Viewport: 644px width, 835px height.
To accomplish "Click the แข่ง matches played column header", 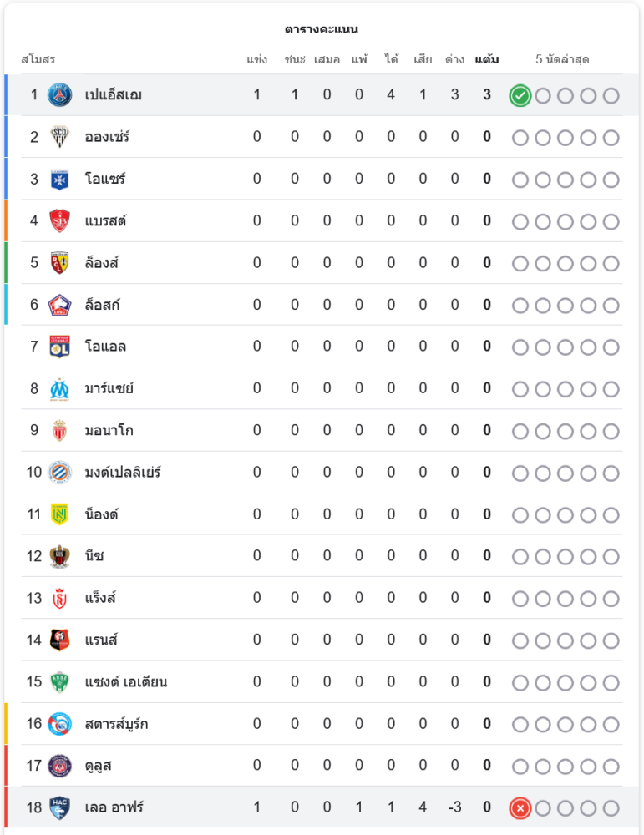I will point(256,59).
